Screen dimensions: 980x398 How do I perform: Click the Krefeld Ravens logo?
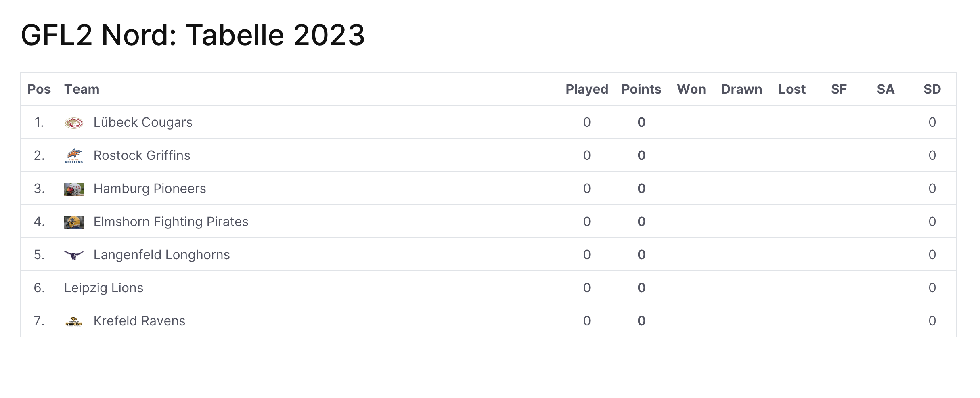click(74, 321)
